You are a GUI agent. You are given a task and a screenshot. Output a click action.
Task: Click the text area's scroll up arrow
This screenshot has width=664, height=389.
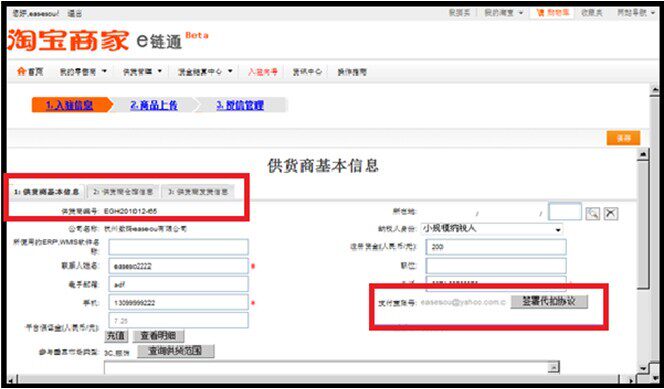tap(553, 367)
